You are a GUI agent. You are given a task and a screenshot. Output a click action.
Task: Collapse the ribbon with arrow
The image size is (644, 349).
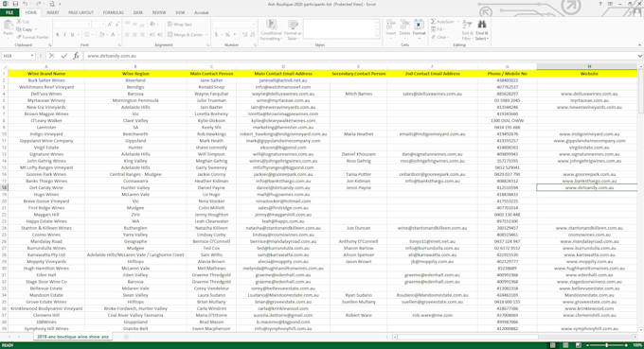[639, 44]
